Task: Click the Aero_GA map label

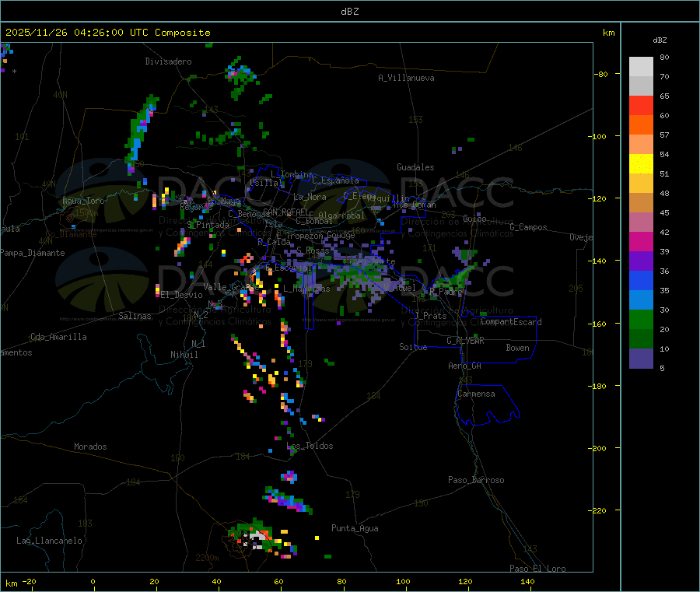Action: click(465, 366)
